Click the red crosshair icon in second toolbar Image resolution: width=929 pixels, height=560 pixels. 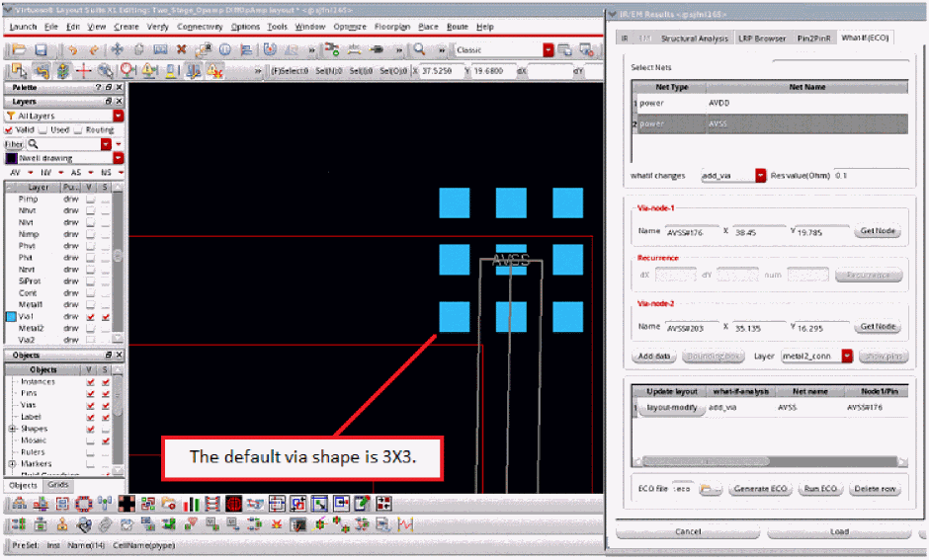coord(83,70)
